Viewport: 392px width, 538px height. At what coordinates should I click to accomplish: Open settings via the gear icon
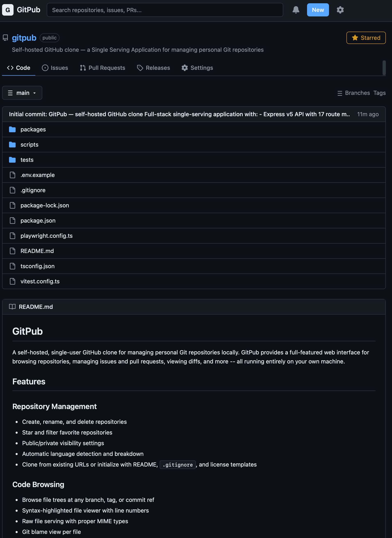pyautogui.click(x=340, y=10)
